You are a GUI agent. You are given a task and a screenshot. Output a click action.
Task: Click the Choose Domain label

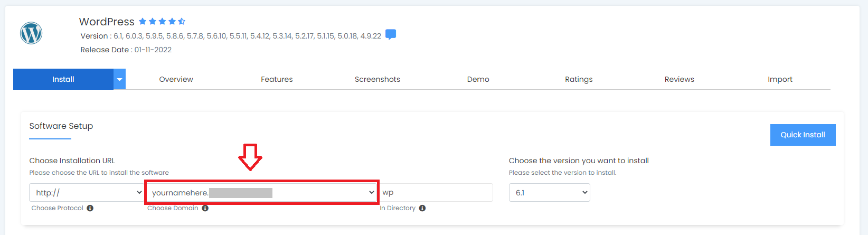[173, 208]
